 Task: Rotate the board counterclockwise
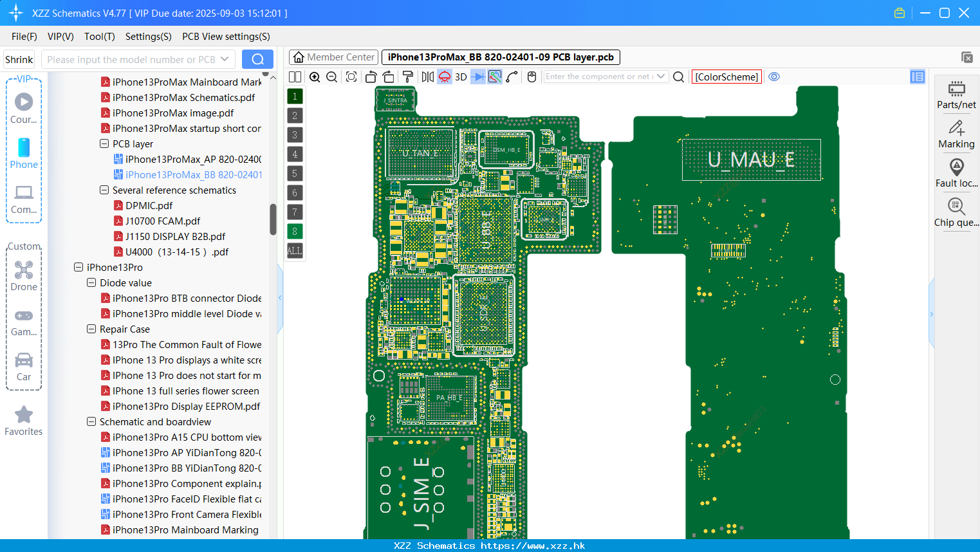tap(371, 77)
